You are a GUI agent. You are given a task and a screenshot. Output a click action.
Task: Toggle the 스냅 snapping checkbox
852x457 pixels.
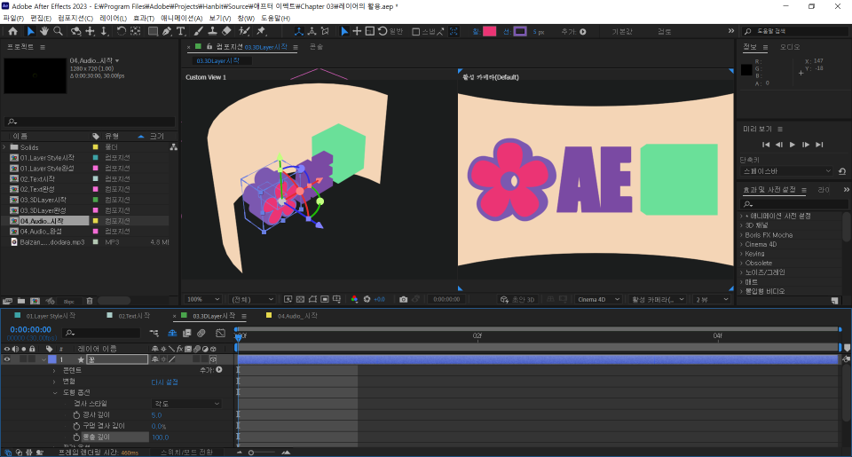click(x=416, y=32)
